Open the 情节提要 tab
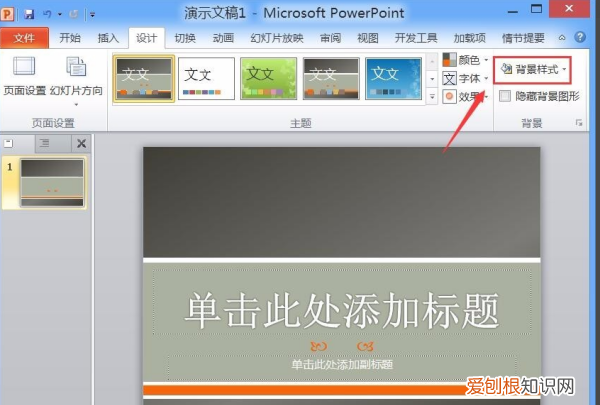This screenshot has height=405, width=600. click(x=523, y=38)
